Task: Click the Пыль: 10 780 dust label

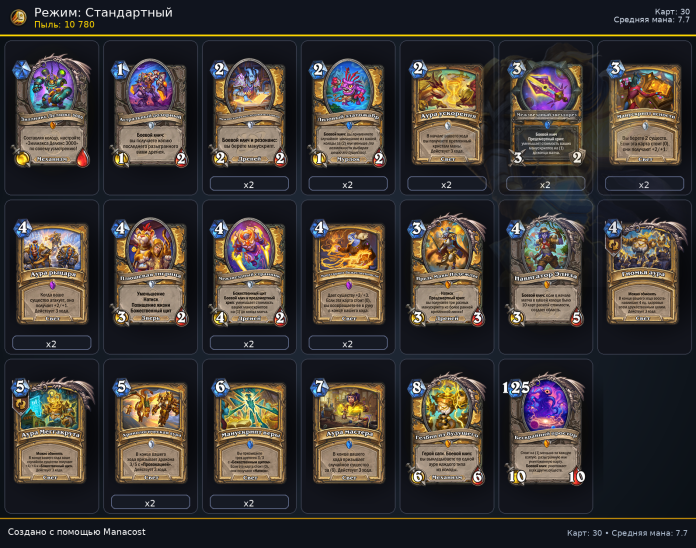Action: coord(64,25)
